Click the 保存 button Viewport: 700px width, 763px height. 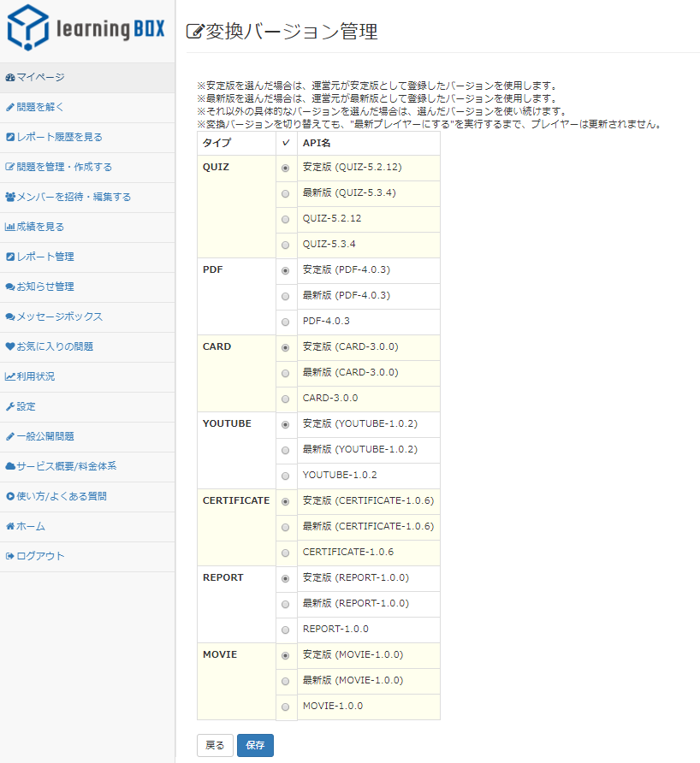(x=255, y=745)
